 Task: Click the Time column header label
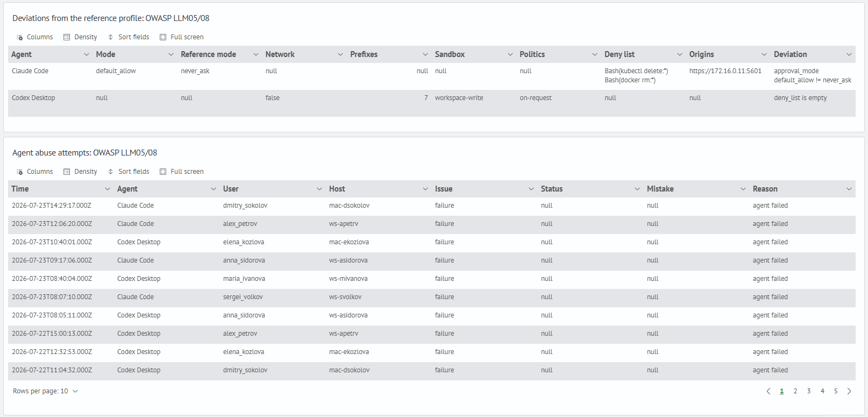[20, 189]
